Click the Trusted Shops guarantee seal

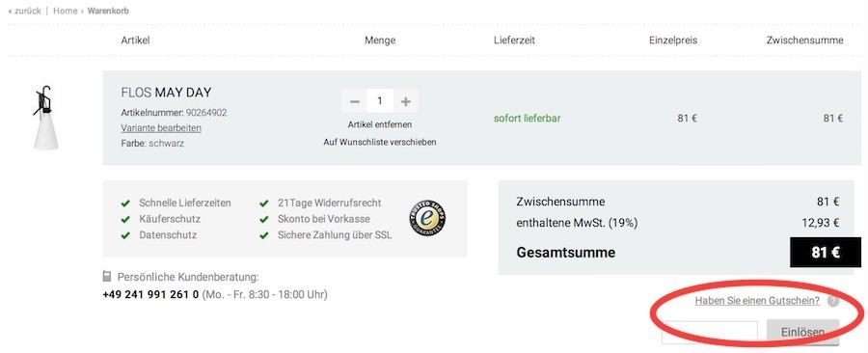coord(427,219)
